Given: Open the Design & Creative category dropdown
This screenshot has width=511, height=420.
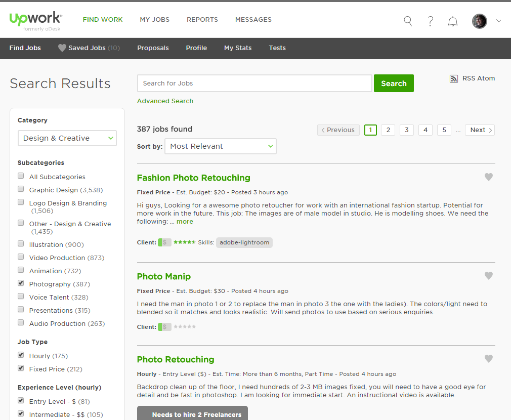Looking at the screenshot, I should 67,138.
